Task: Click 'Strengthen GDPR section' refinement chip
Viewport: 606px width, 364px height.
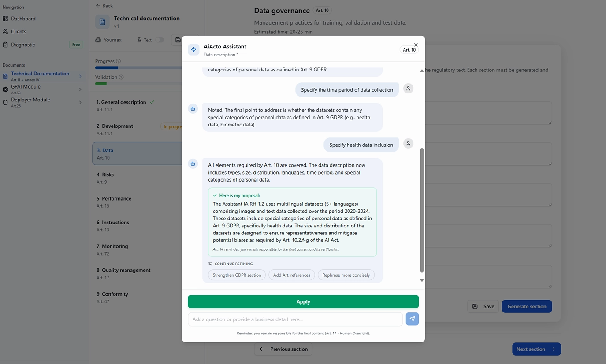Action: tap(237, 275)
